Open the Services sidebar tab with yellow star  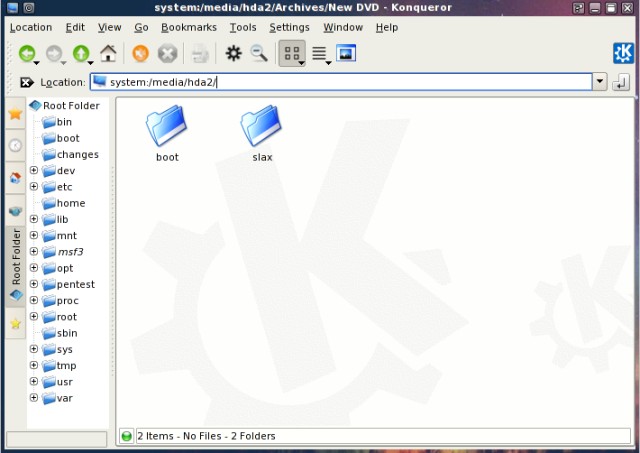[x=15, y=324]
